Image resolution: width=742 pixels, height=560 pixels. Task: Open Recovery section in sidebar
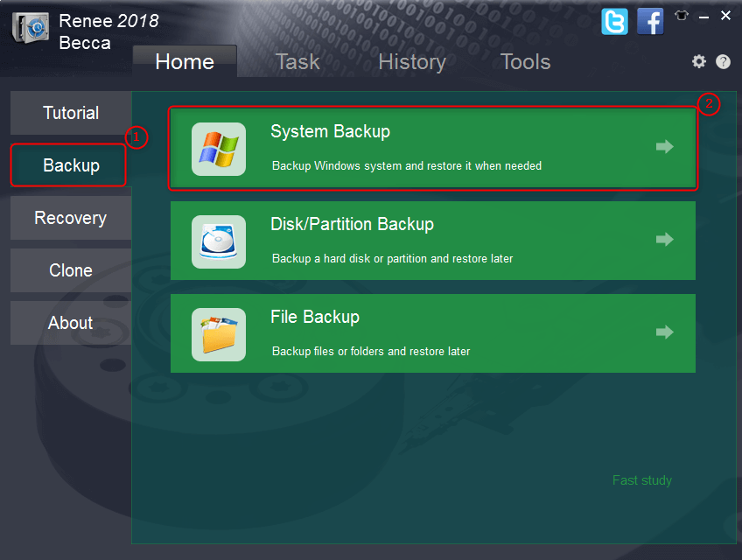click(71, 218)
